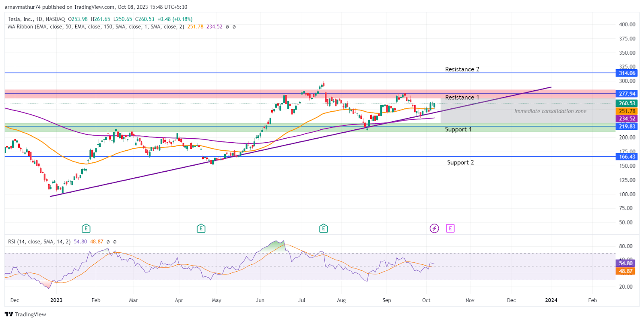Select the 219.83 Support 1 price tag

tap(627, 126)
